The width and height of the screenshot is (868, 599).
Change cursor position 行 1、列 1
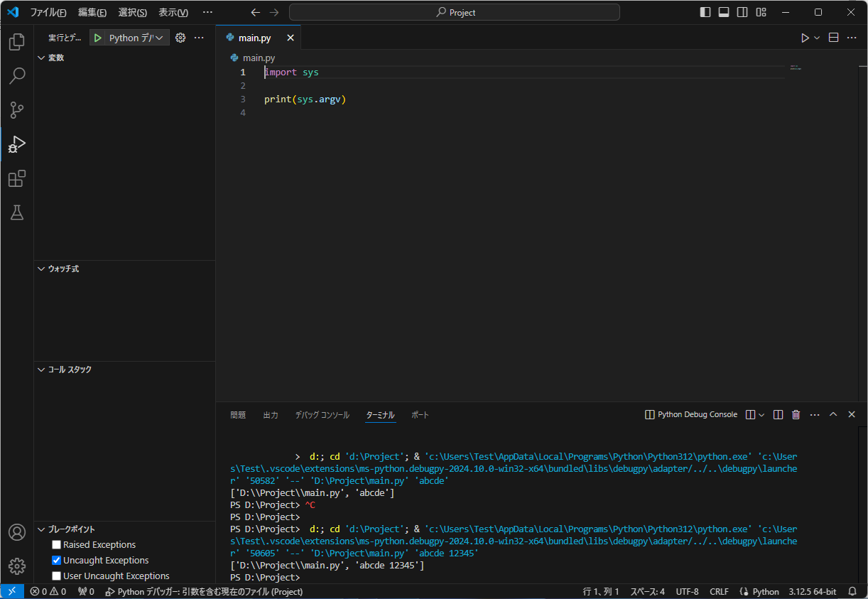(x=601, y=591)
